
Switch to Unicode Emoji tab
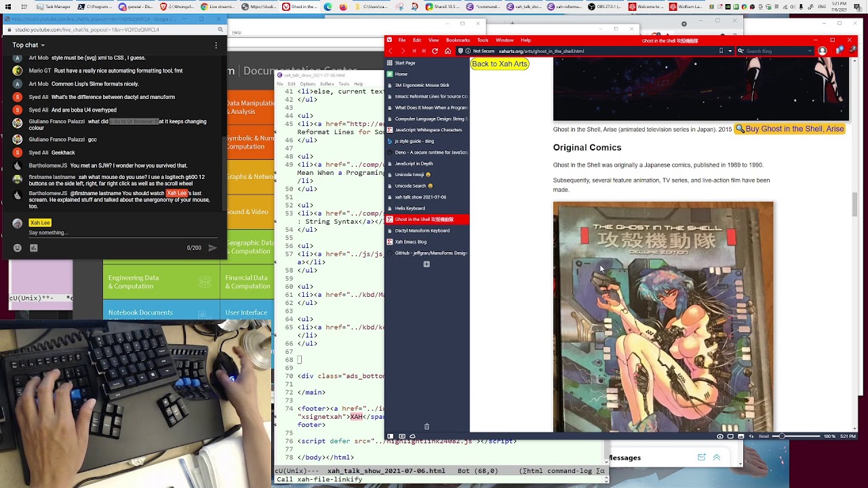tap(427, 175)
